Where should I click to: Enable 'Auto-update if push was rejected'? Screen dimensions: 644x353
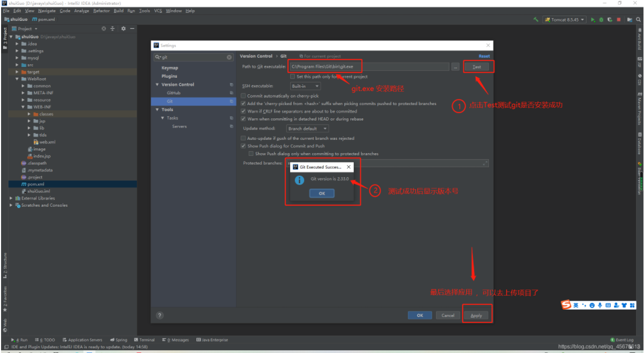click(x=243, y=138)
